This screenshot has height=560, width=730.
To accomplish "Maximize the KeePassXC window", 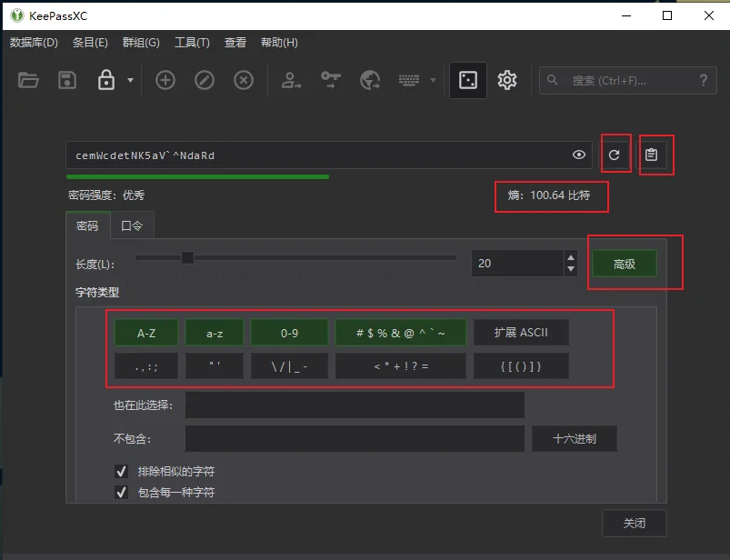I will coord(667,15).
